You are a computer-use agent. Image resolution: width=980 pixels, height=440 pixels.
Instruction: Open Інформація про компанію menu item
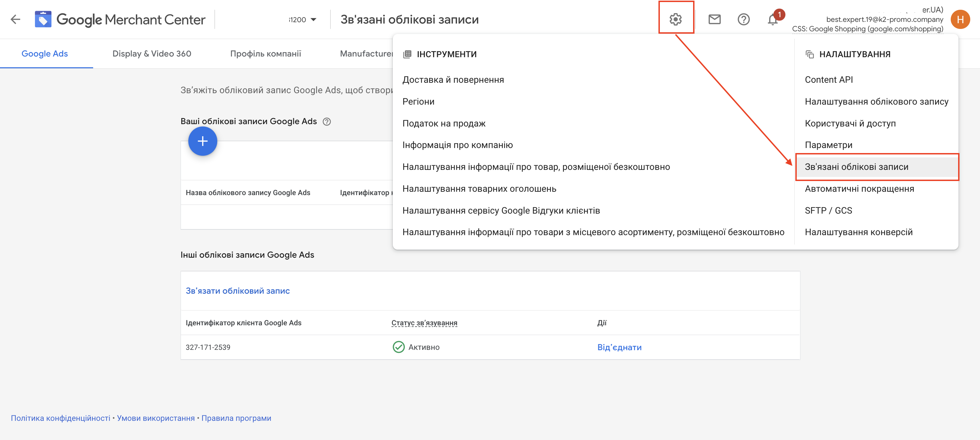click(457, 145)
